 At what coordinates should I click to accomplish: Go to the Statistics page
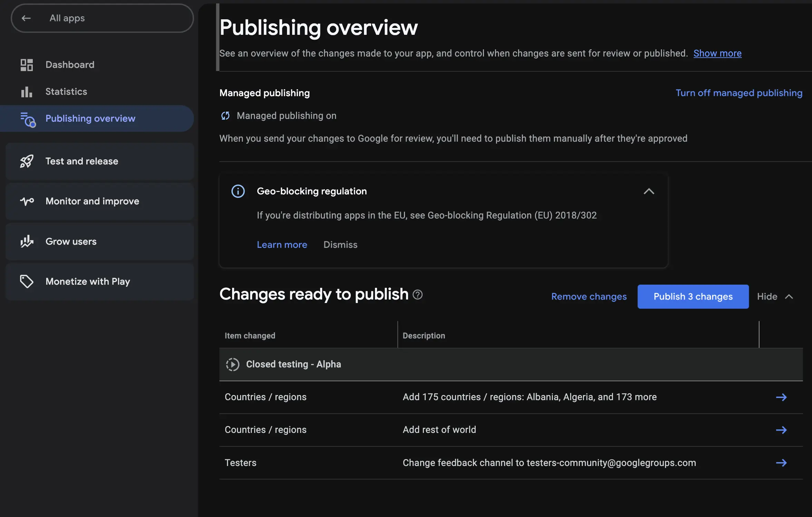tap(66, 92)
